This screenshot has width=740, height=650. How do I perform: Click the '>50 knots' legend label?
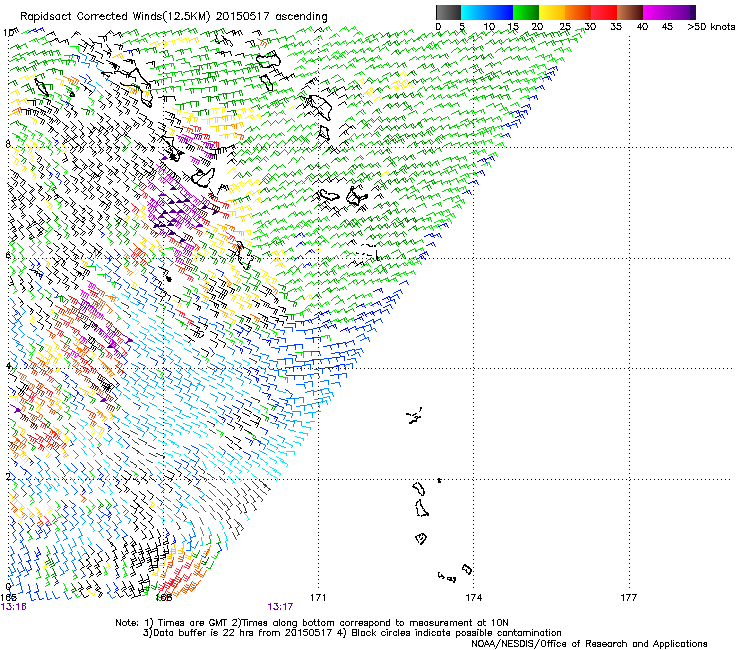tap(711, 27)
